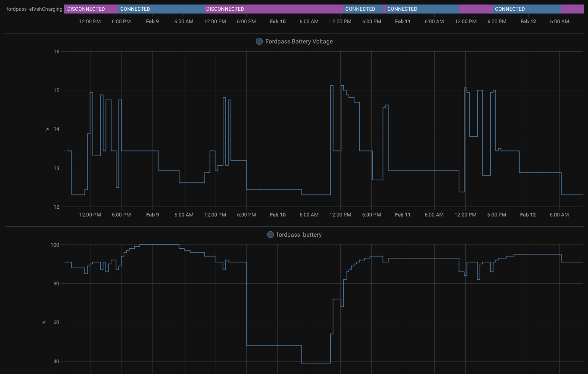Toggle the fordpass_battery legend circle

point(271,235)
